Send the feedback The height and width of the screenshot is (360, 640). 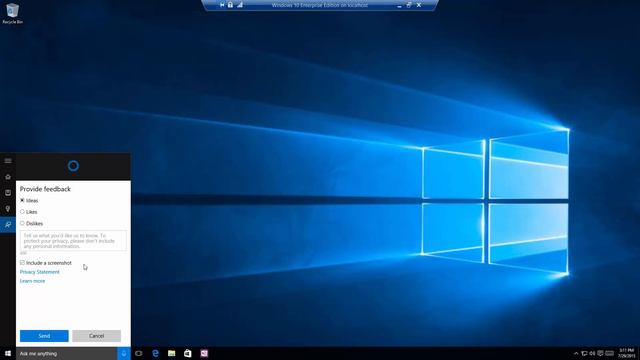(x=44, y=336)
